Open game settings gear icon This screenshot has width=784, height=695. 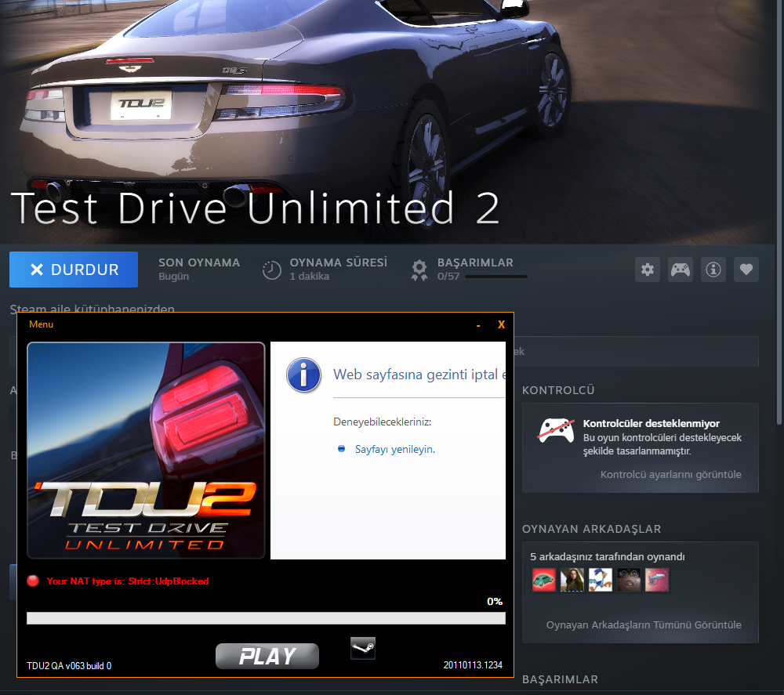tap(648, 270)
